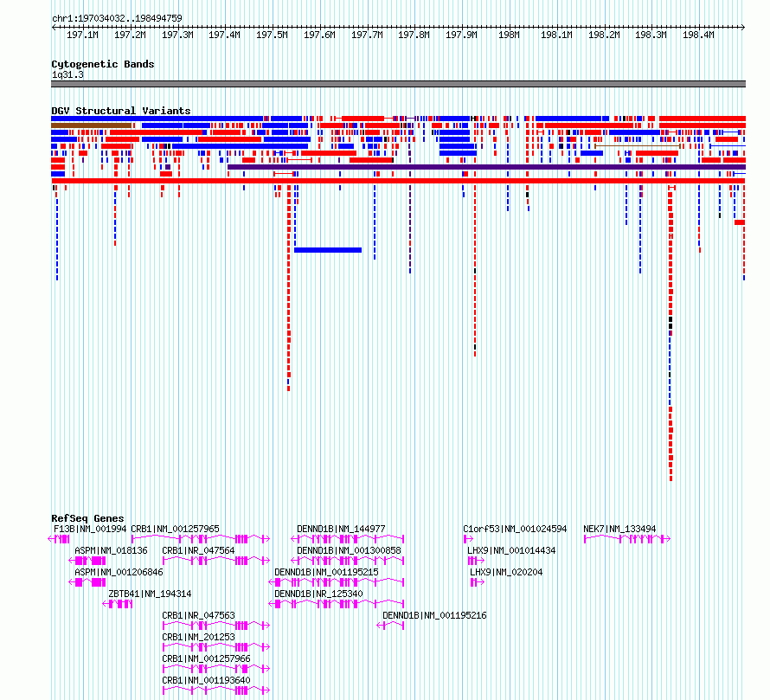Click the F13B|NM_001994 gene label
The image size is (770, 700).
click(90, 529)
